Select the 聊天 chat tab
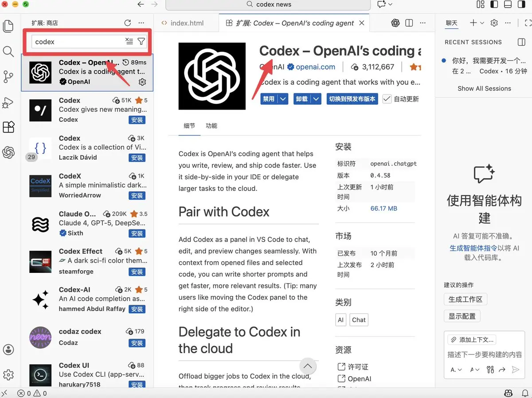This screenshot has height=398, width=532. [452, 23]
